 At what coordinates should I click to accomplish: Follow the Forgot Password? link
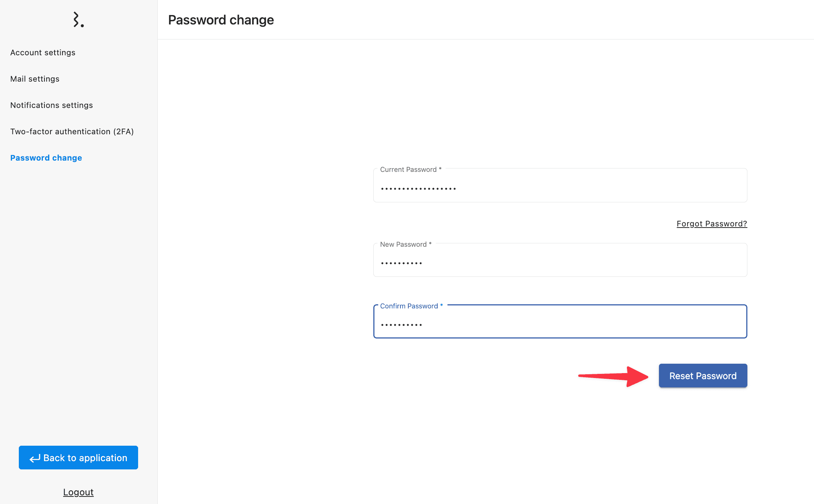pyautogui.click(x=712, y=224)
